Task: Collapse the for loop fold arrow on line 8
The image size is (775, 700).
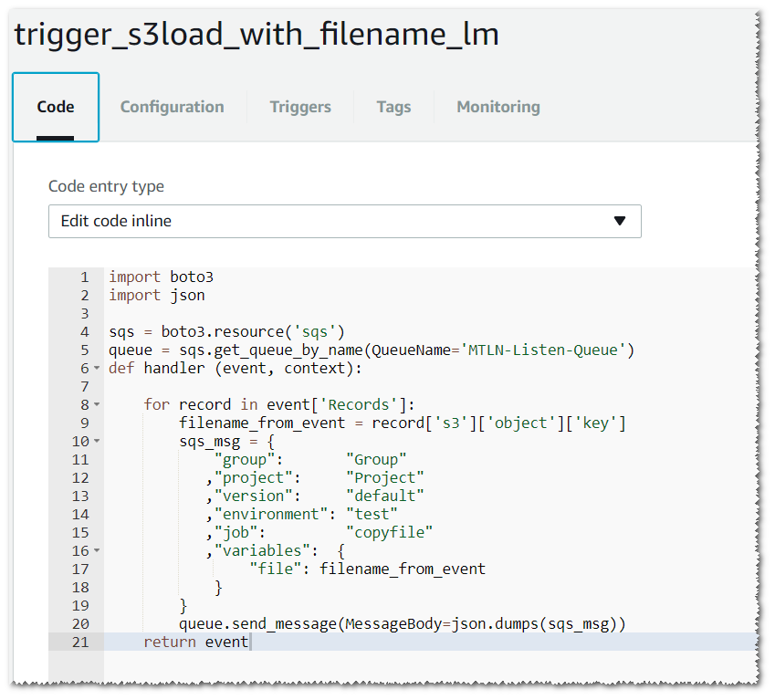Action: point(97,404)
